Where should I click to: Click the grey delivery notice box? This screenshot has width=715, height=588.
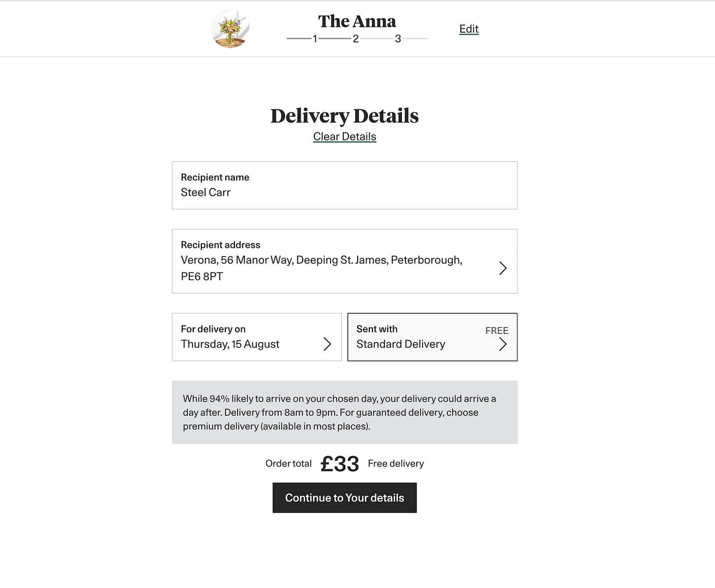[x=345, y=412]
